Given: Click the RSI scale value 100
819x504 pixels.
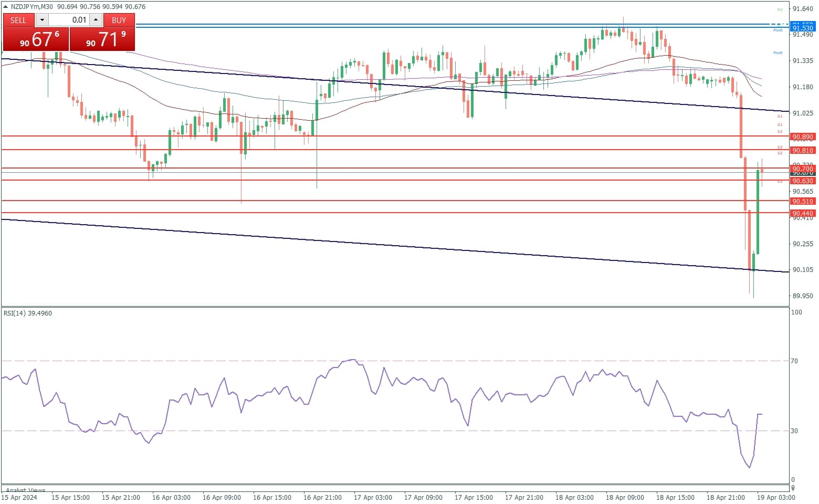Looking at the screenshot, I should (796, 312).
